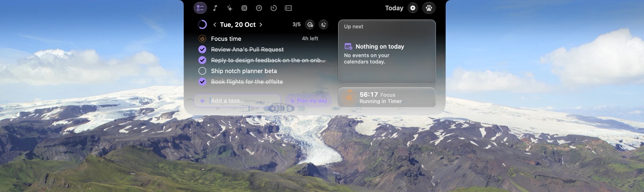This screenshot has width=644, height=192.
Task: Click the Nothing on today message
Action: [380, 46]
